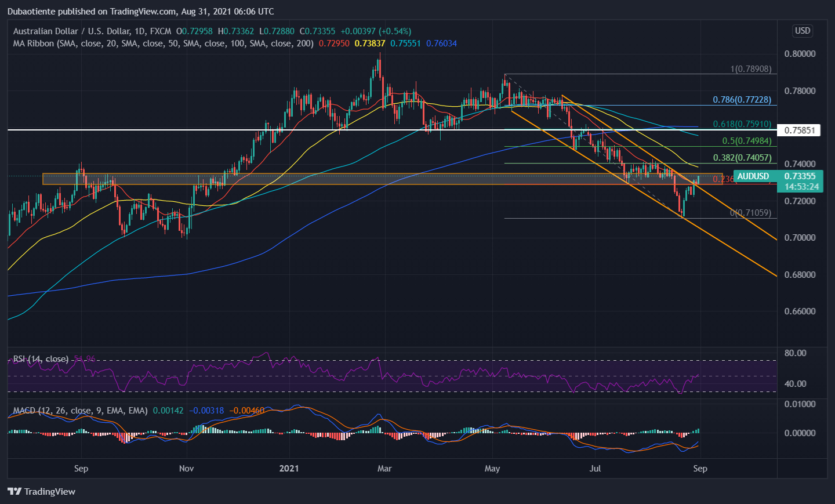
Task: Click the Mar label on the time axis
Action: tap(384, 469)
